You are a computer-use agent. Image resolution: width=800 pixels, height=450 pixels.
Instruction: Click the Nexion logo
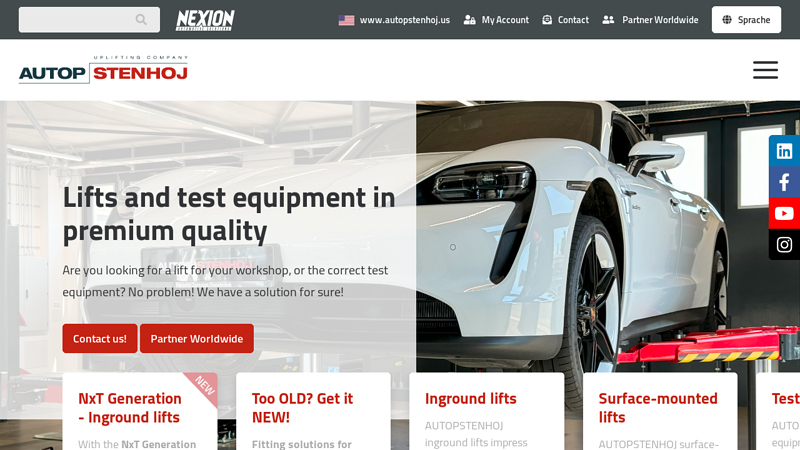tap(205, 20)
